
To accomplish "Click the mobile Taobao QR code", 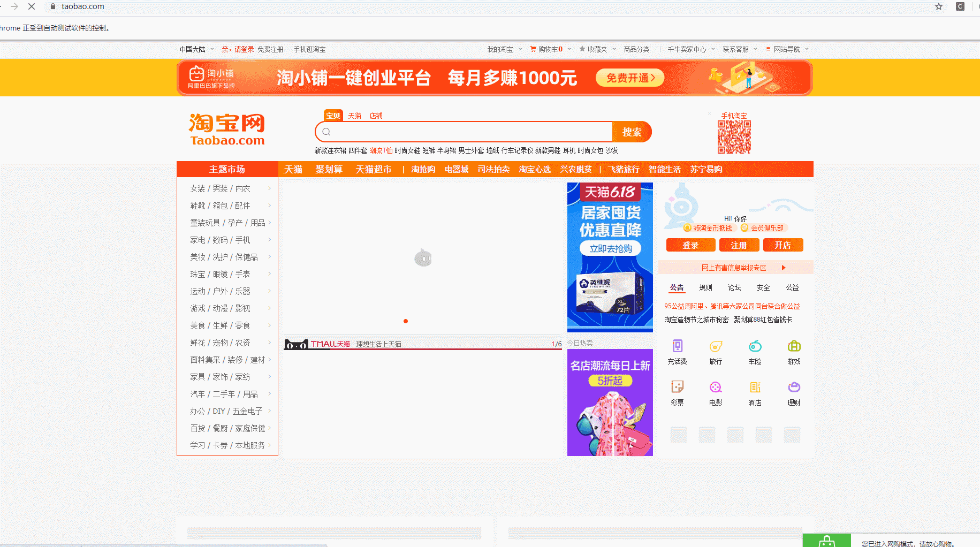I will pyautogui.click(x=734, y=137).
